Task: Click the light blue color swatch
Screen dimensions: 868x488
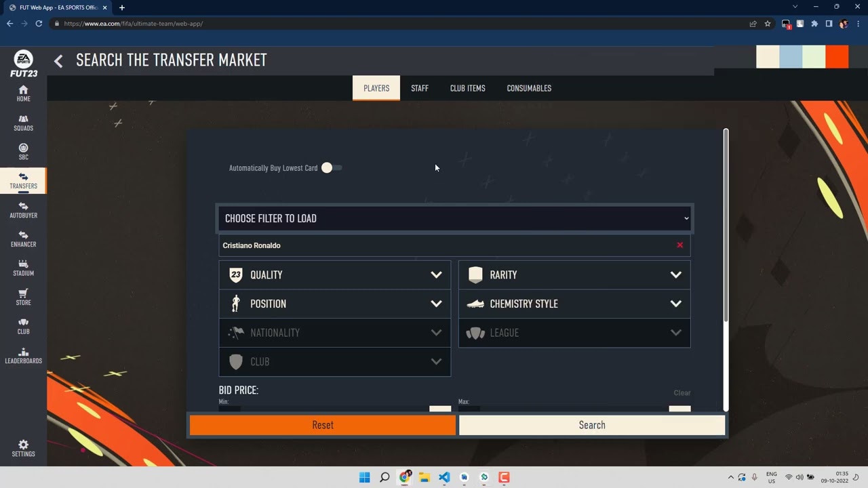Action: coord(791,57)
